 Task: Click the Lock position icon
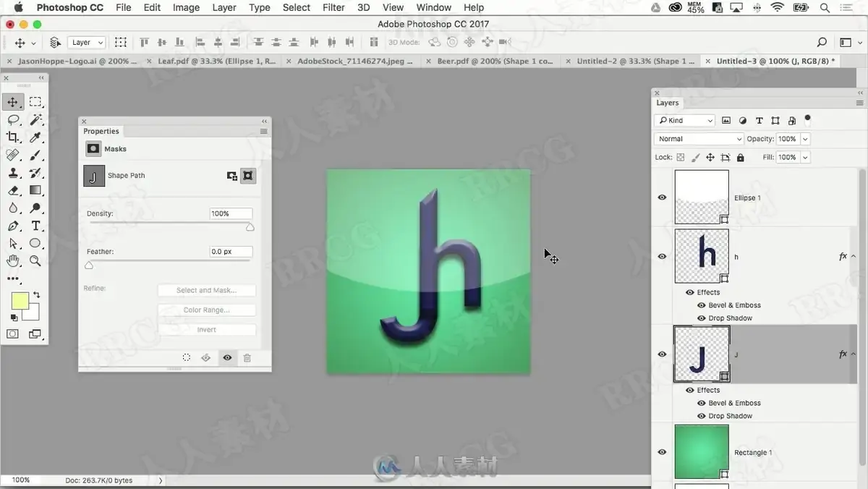(x=710, y=157)
